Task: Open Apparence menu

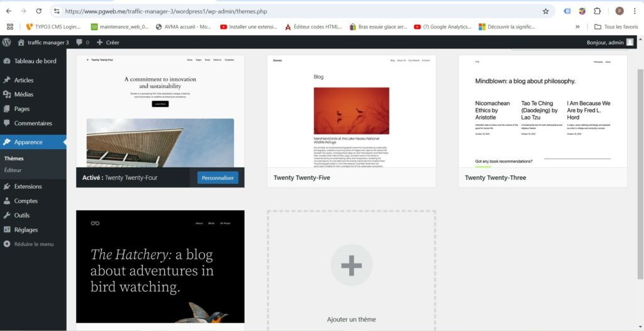Action: point(33,142)
